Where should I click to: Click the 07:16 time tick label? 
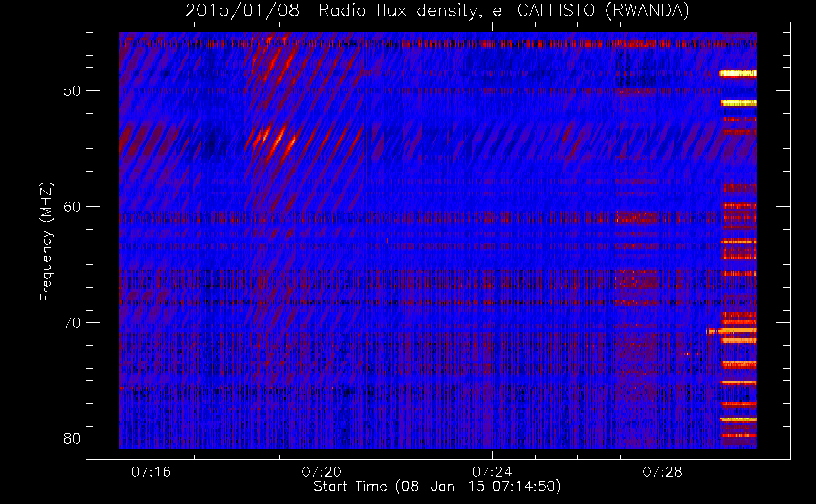[151, 472]
